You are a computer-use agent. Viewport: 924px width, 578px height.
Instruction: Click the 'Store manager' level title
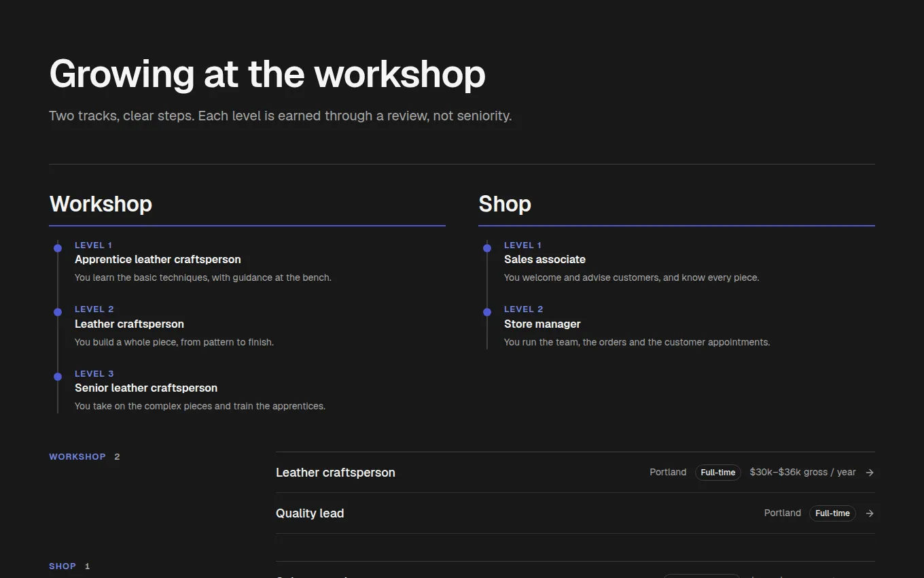542,324
